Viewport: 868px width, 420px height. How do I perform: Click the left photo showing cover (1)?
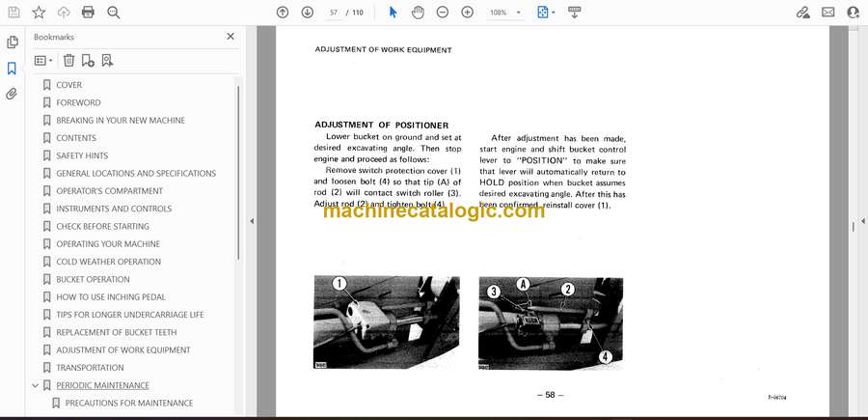click(x=387, y=322)
